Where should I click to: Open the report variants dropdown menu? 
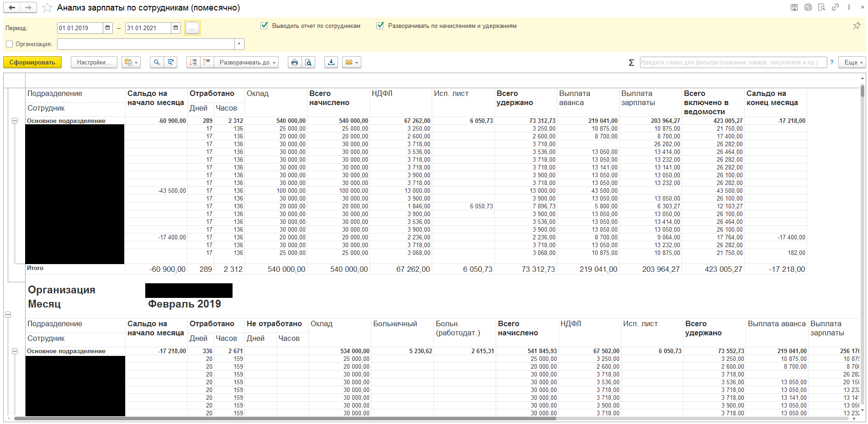pos(131,63)
